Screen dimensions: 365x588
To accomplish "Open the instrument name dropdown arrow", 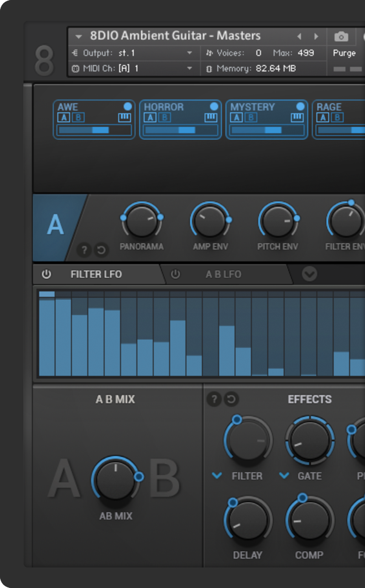I will click(78, 37).
